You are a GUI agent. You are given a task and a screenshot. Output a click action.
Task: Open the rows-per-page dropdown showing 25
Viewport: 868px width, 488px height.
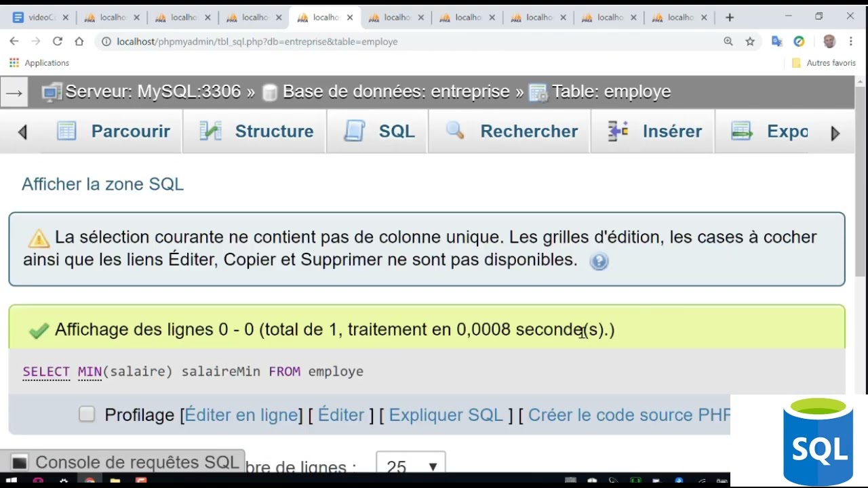pos(411,466)
